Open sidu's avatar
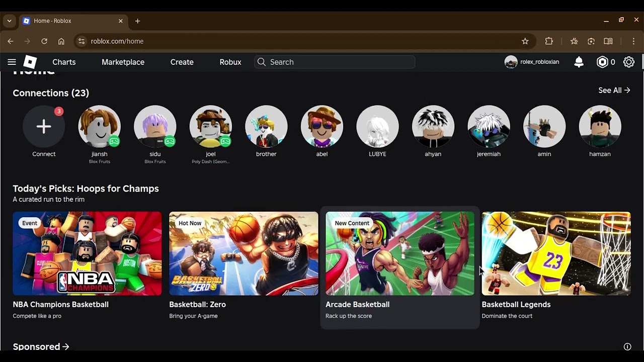 [x=155, y=126]
